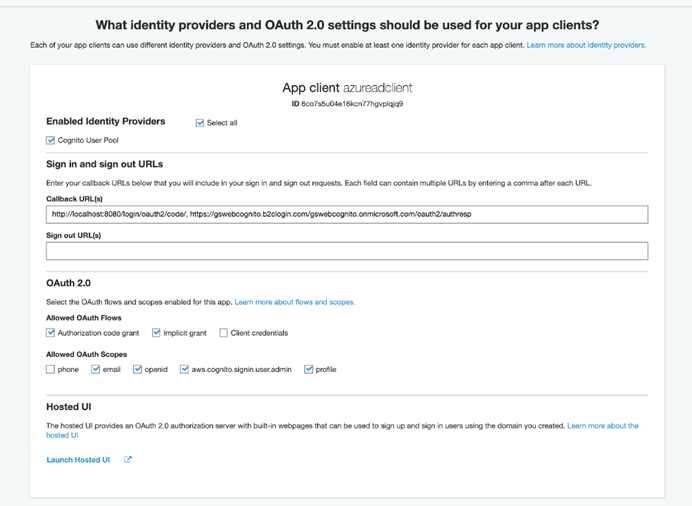Screen dimensions: 692x506
Task: Enable the phone OAuth scope
Action: point(50,369)
